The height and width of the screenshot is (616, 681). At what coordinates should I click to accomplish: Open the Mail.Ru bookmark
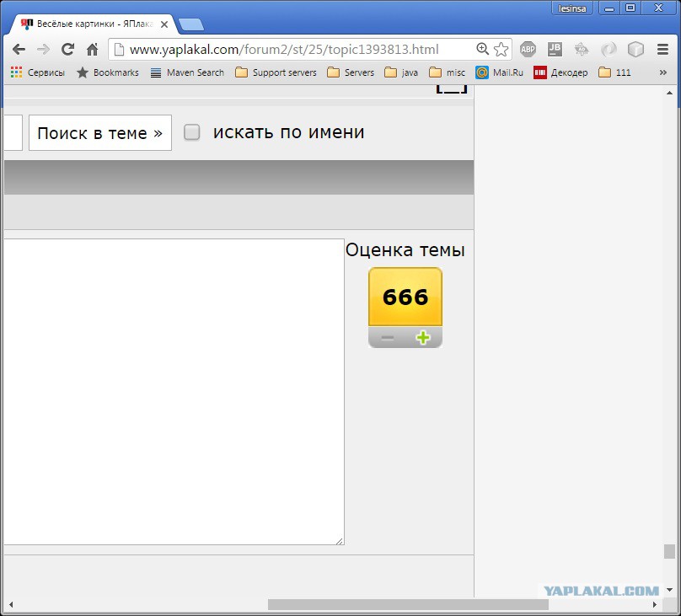coord(499,72)
